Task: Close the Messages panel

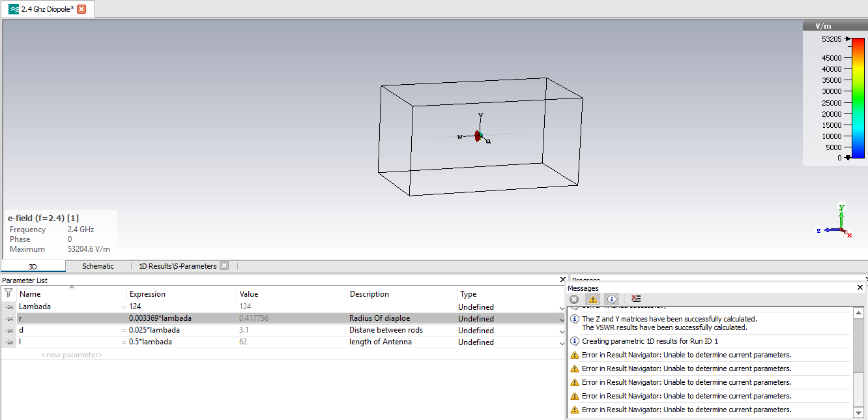Action: pos(860,288)
